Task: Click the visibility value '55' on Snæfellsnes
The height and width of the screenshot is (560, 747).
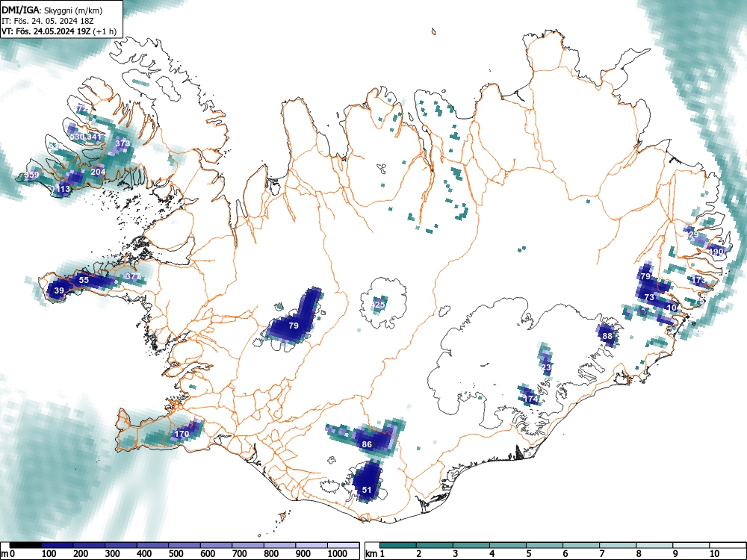Action: point(84,280)
